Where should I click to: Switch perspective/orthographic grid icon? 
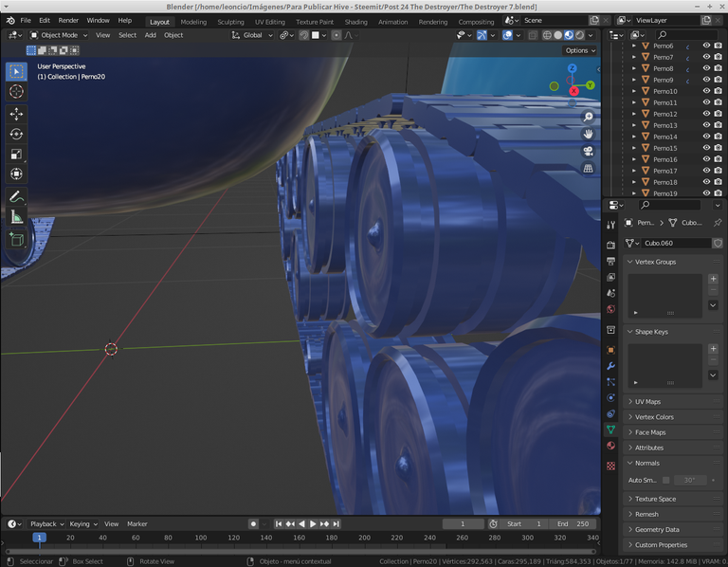[x=588, y=169]
